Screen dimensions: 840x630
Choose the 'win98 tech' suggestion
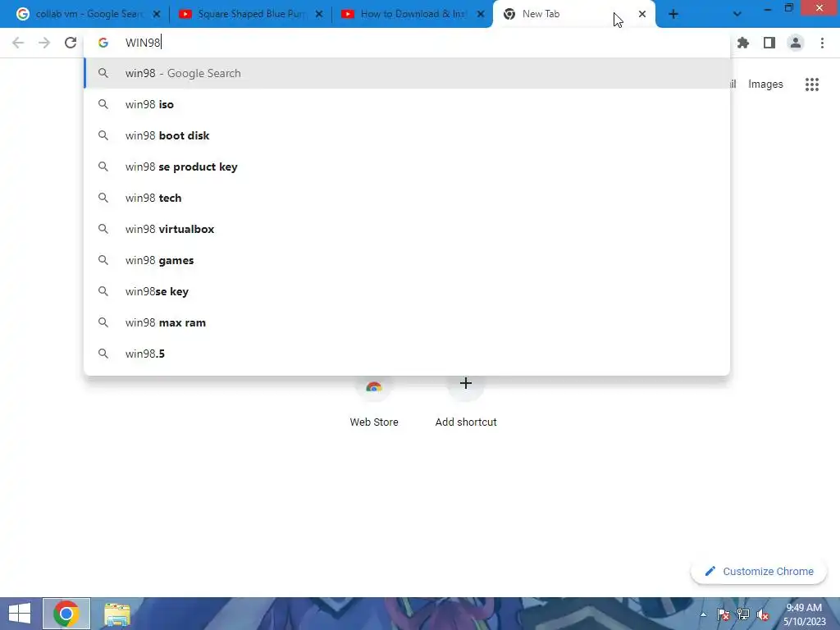(x=407, y=198)
